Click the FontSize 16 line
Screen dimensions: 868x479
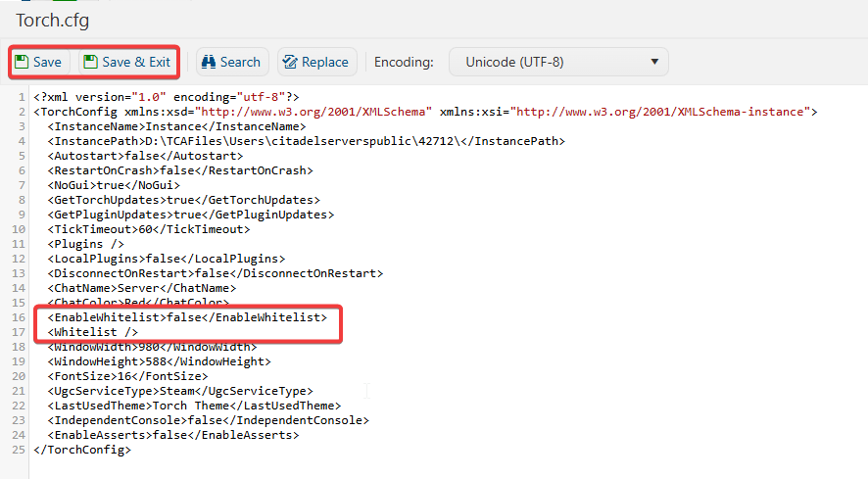point(127,376)
